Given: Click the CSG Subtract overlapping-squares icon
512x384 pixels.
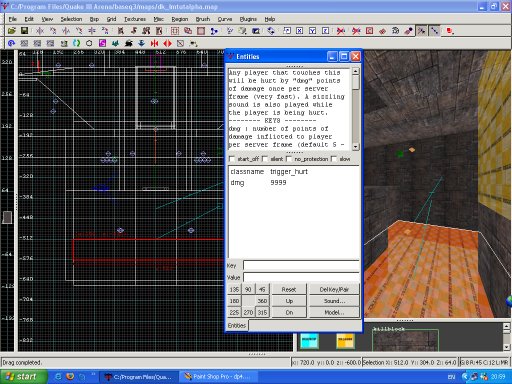Looking at the screenshot, I should pyautogui.click(x=188, y=31).
